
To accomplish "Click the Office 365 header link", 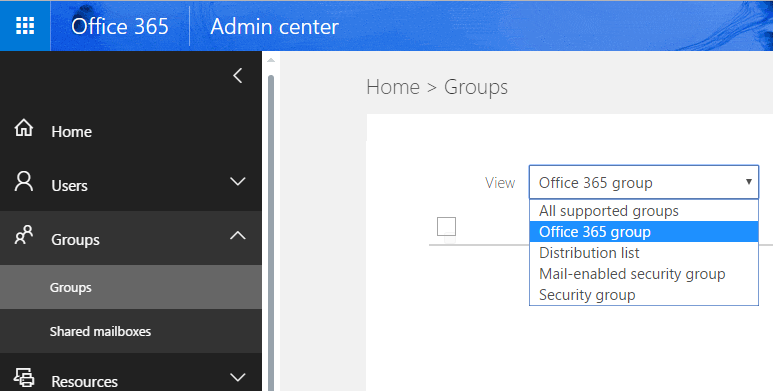I will (x=120, y=26).
